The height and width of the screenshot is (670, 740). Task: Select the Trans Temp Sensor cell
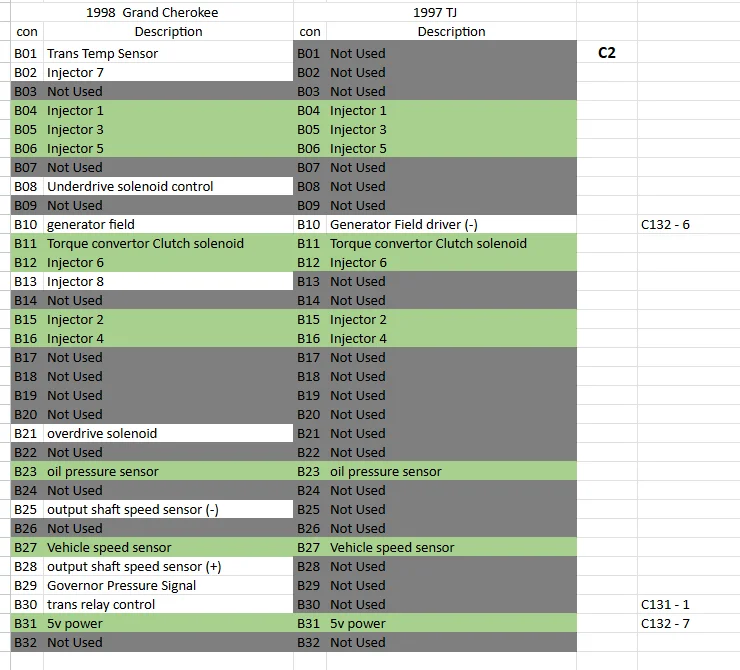point(168,53)
